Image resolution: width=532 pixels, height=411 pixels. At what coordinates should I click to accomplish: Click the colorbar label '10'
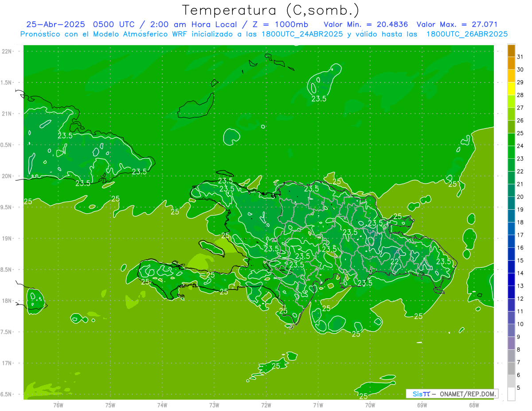point(520,324)
